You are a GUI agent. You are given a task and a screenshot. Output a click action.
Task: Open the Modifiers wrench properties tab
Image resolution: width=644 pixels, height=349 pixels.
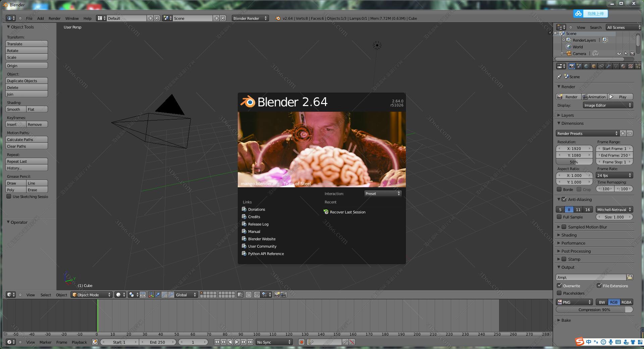click(x=608, y=66)
